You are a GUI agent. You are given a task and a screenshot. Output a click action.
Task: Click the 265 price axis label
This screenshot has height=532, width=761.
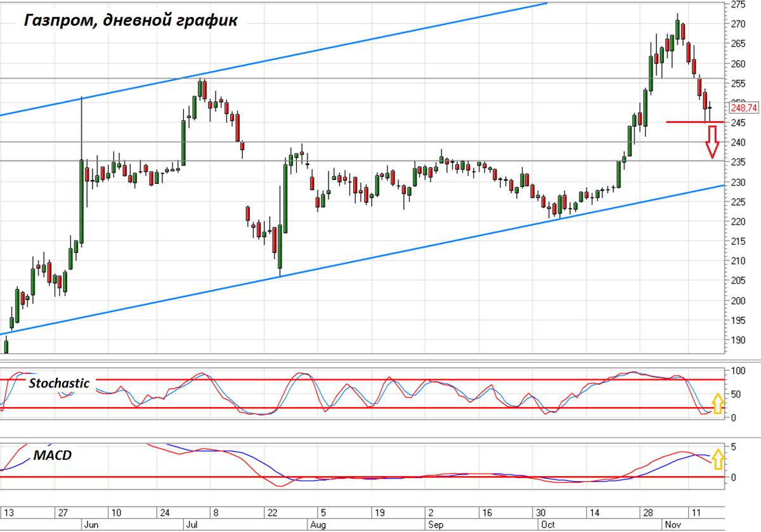click(738, 44)
